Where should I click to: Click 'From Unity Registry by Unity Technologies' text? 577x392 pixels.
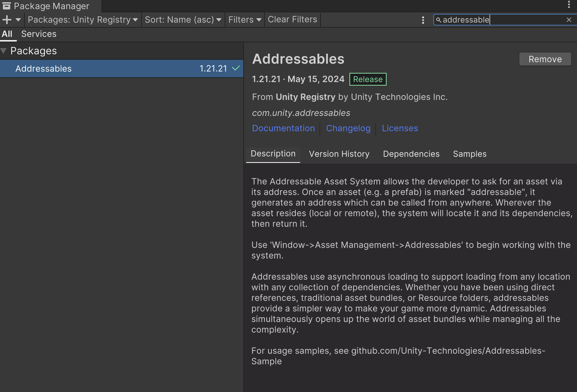349,97
